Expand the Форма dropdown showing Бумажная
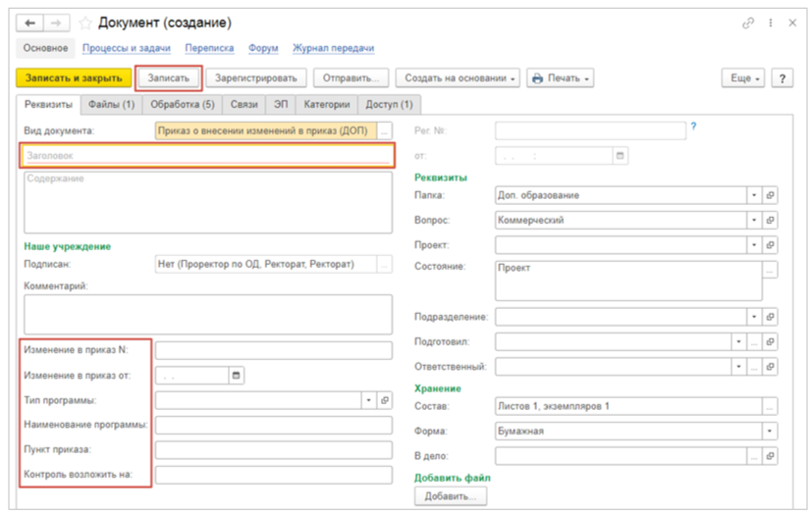The image size is (812, 514). [770, 431]
